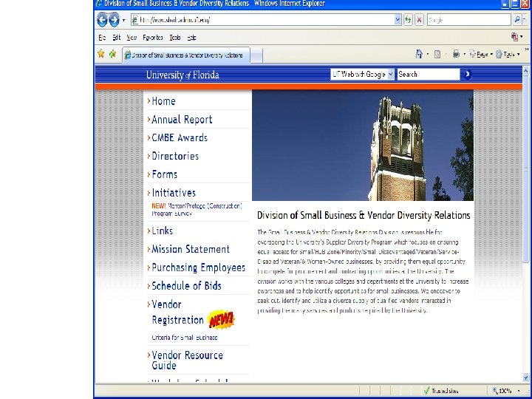The width and height of the screenshot is (532, 399).
Task: Click the round UF search go button
Action: [x=468, y=75]
